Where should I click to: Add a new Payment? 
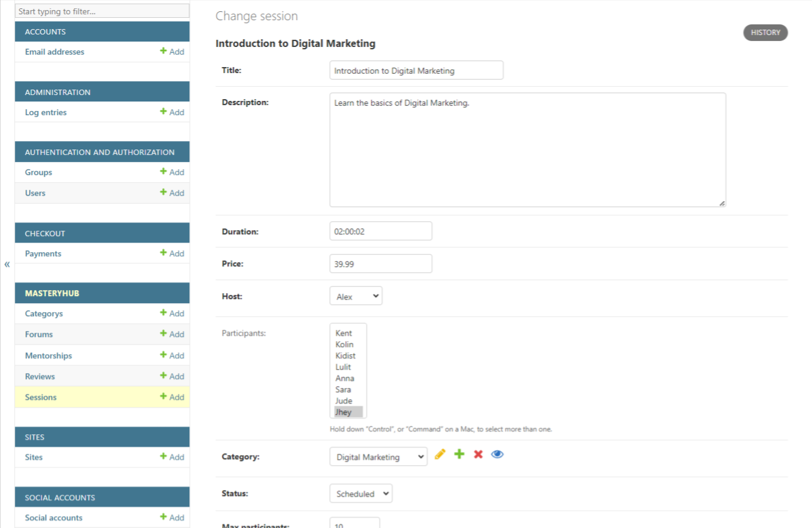click(x=172, y=253)
